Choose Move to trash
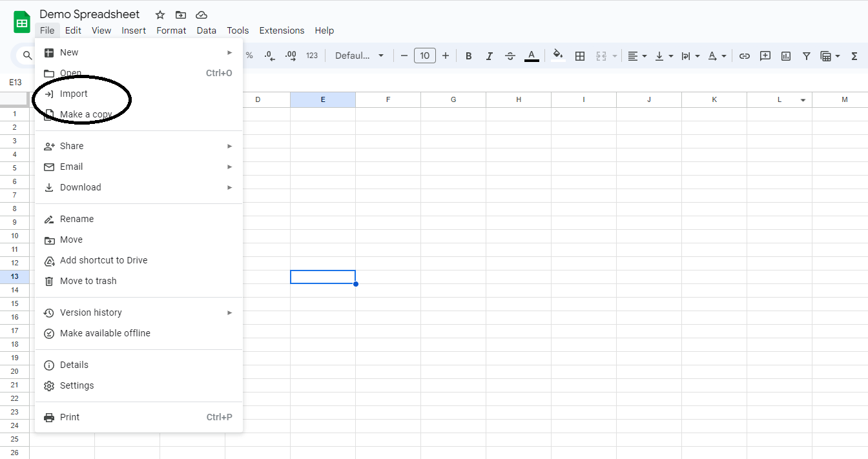The width and height of the screenshot is (868, 459). pyautogui.click(x=88, y=281)
